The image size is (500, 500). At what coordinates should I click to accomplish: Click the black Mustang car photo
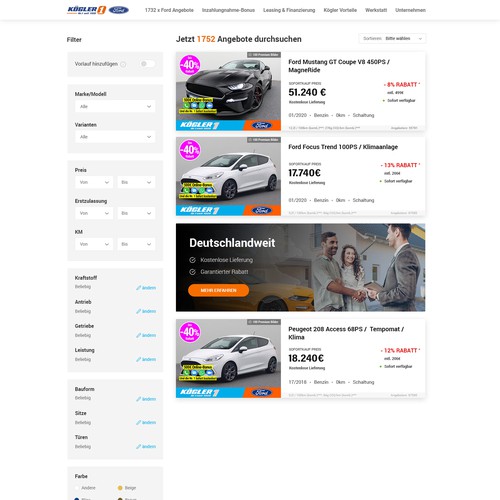click(228, 91)
